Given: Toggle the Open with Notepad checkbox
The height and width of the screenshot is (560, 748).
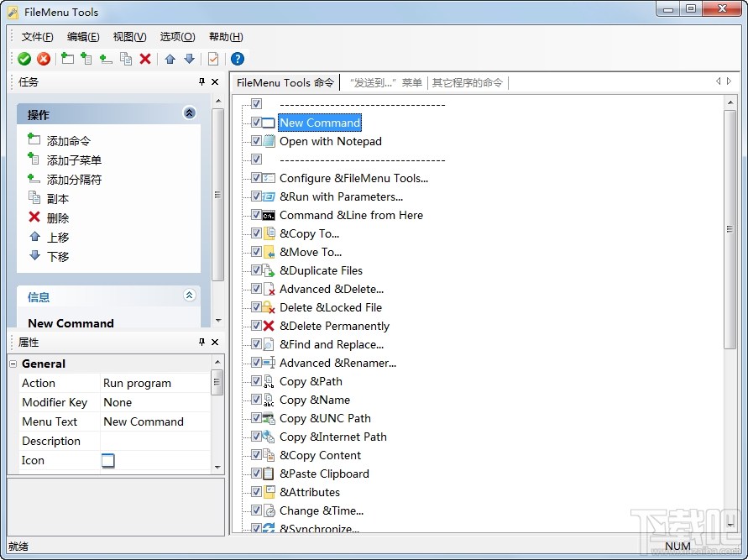Looking at the screenshot, I should 256,141.
